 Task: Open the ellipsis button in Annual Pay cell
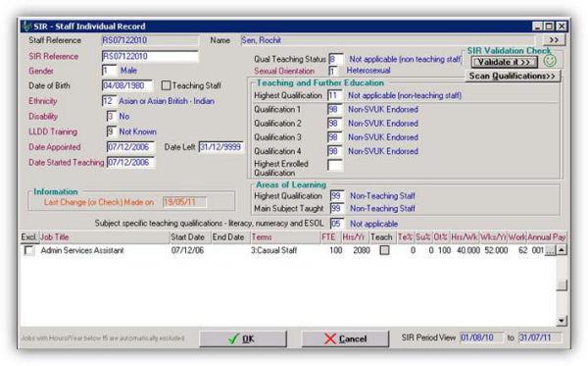click(x=550, y=250)
